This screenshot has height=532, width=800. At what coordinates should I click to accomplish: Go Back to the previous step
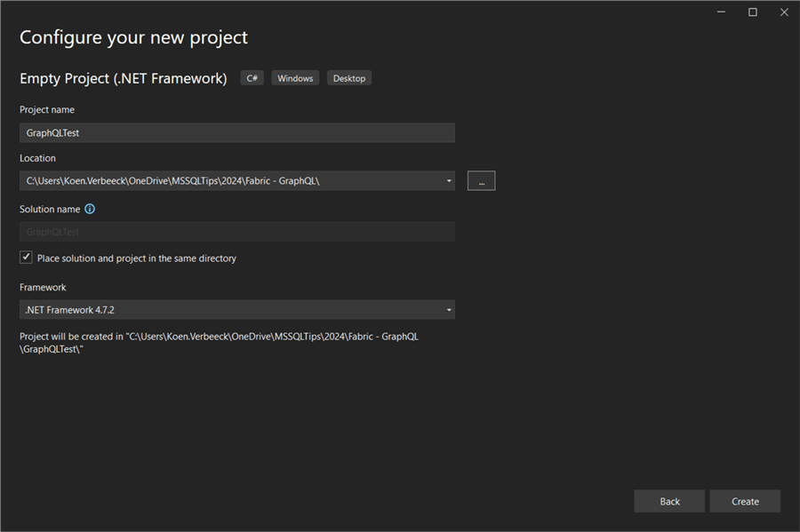(669, 501)
